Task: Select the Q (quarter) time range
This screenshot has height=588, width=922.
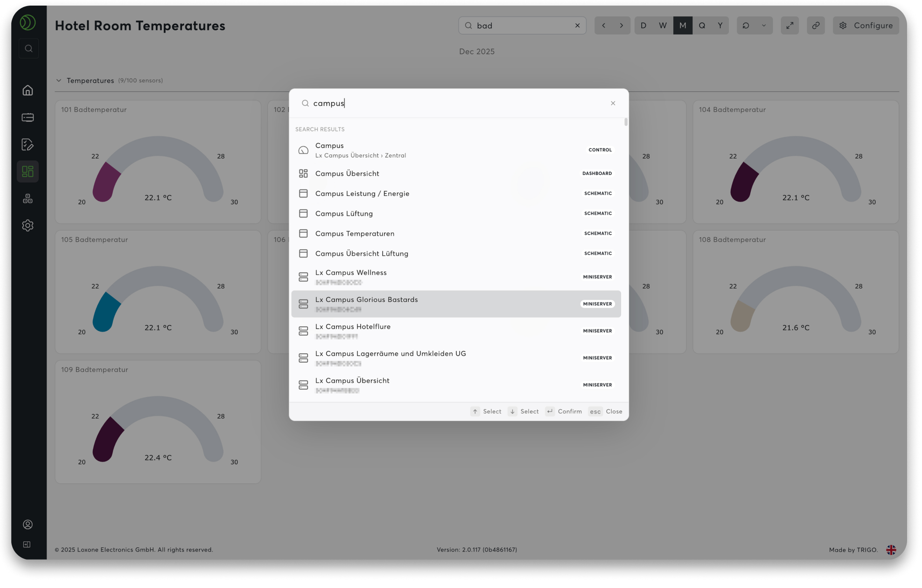Action: (x=702, y=26)
